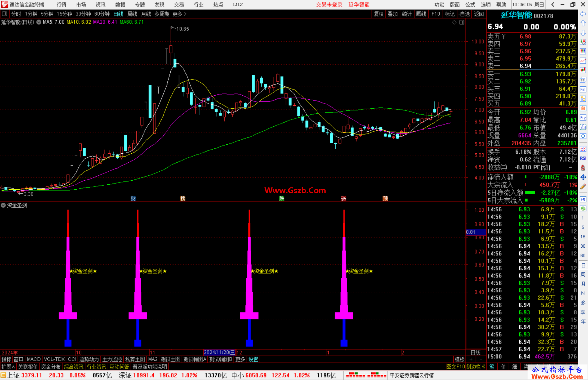Select the 笔 tick tab below trade list
Screen dimensions: 588x380
coord(492,367)
